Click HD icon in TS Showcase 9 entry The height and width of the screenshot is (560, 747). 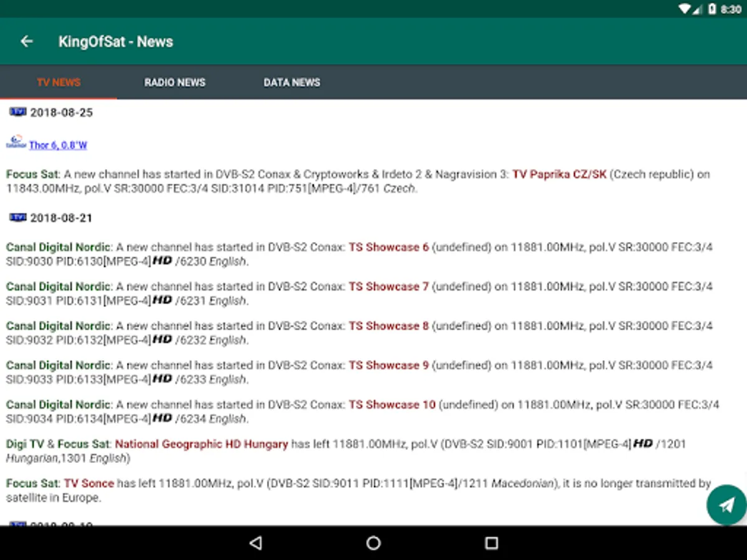(x=162, y=378)
